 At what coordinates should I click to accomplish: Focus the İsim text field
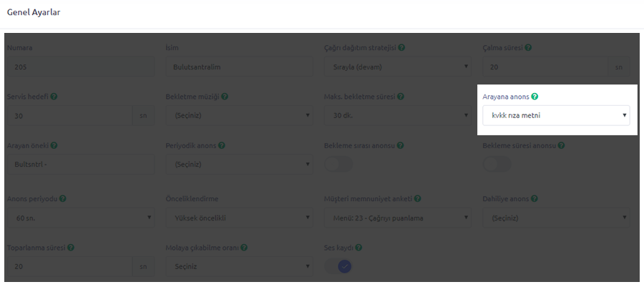238,67
